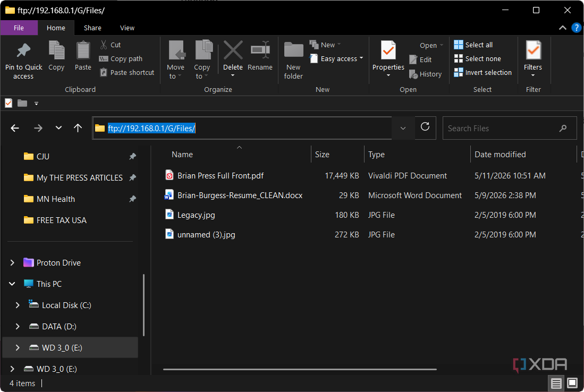Viewport: 584px width, 392px height.
Task: Open the Easy access dropdown
Action: click(x=336, y=59)
